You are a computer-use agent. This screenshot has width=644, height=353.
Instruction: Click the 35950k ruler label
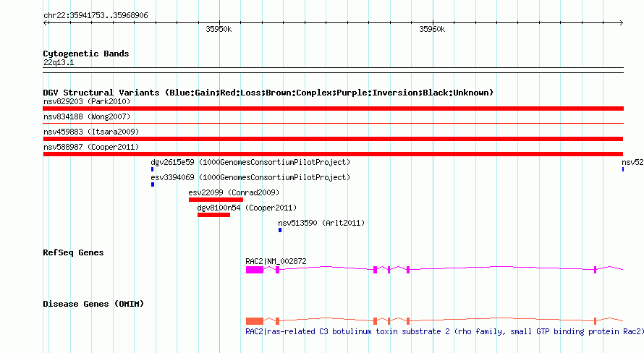219,29
